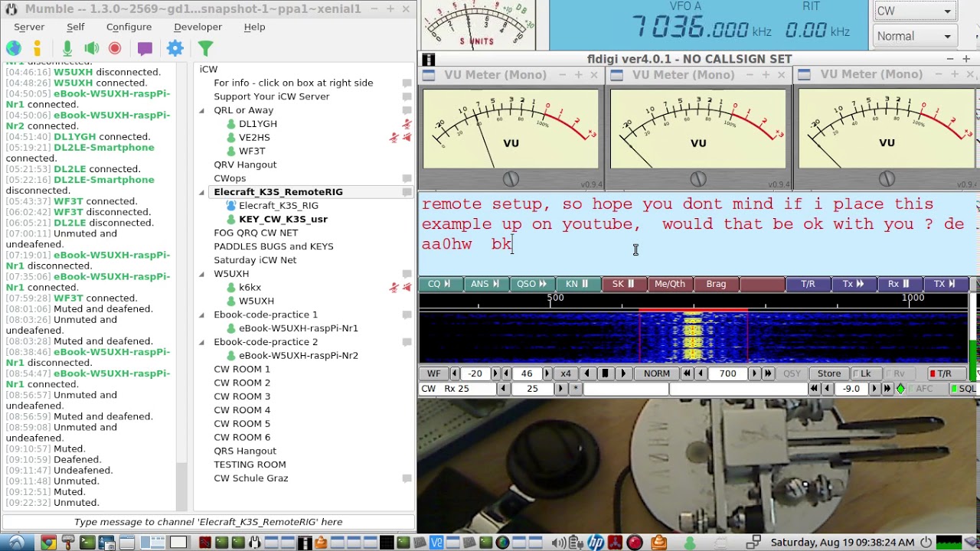980x551 pixels.
Task: Open Chrome from the taskbar
Action: pos(47,543)
